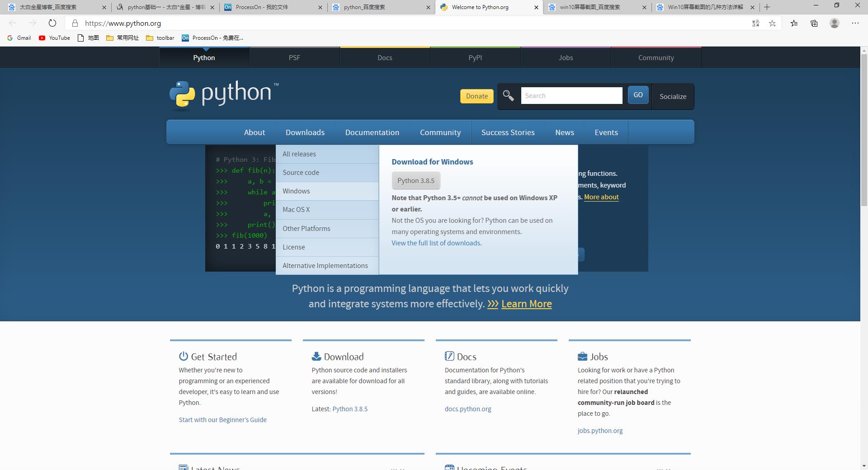Open the Documentation navigation menu

pos(372,132)
